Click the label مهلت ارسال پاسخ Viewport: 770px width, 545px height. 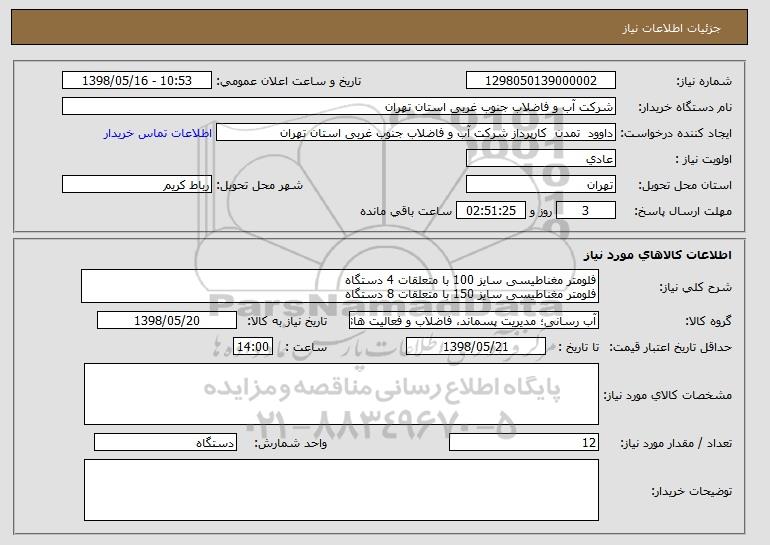tap(683, 211)
